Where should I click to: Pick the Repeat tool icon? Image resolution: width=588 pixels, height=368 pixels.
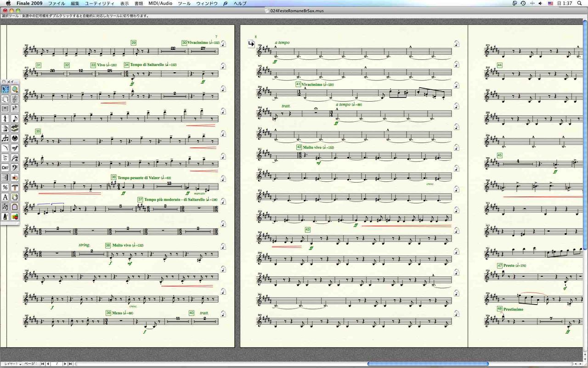point(6,178)
